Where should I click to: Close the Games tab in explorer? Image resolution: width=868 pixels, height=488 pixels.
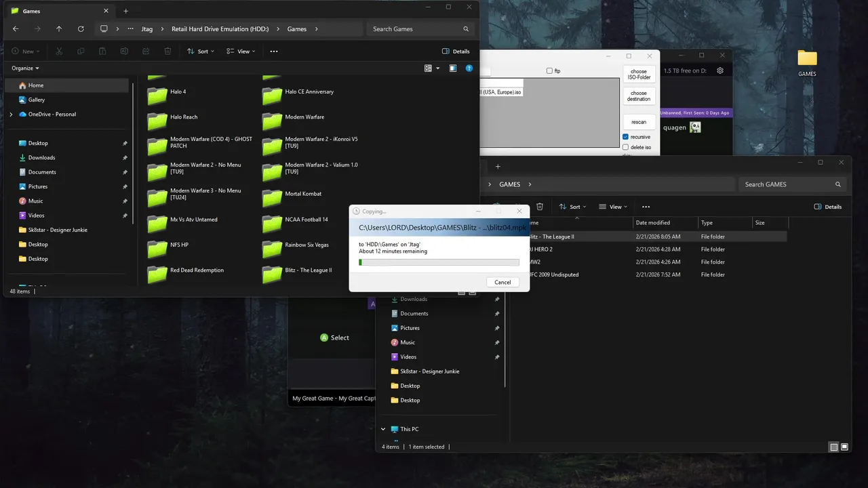click(106, 11)
